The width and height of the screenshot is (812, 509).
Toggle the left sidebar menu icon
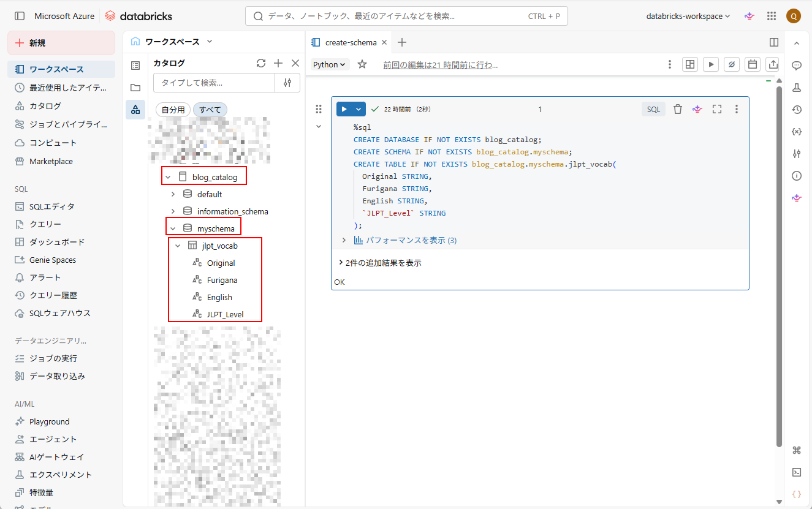pyautogui.click(x=20, y=17)
